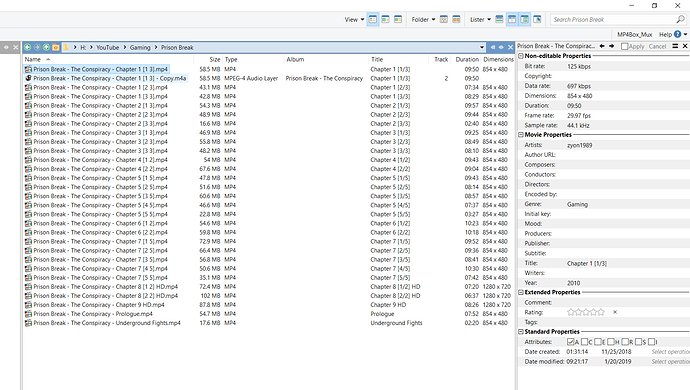Click the orange folder layout icon before Lister
The width and height of the screenshot is (690, 390).
tap(456, 19)
